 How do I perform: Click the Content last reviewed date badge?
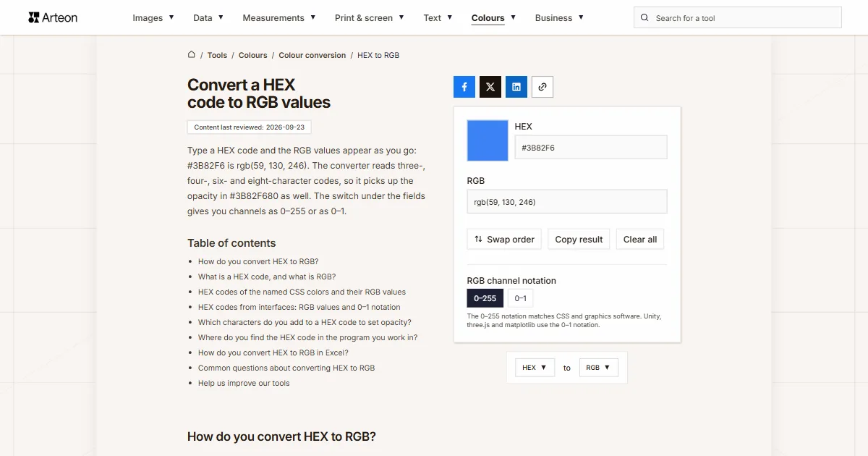tap(250, 127)
